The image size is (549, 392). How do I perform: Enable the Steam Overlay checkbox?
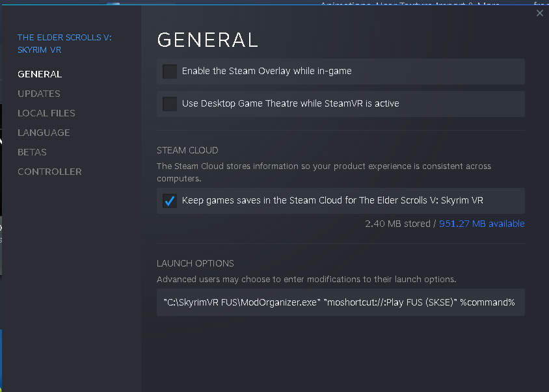(170, 72)
